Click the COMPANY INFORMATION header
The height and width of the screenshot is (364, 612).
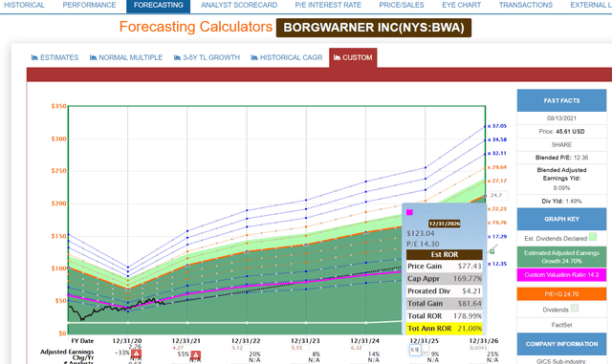[561, 344]
